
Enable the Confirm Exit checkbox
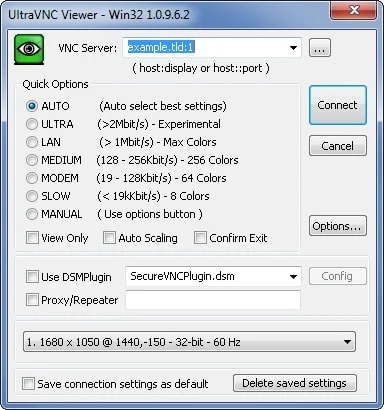click(x=200, y=238)
